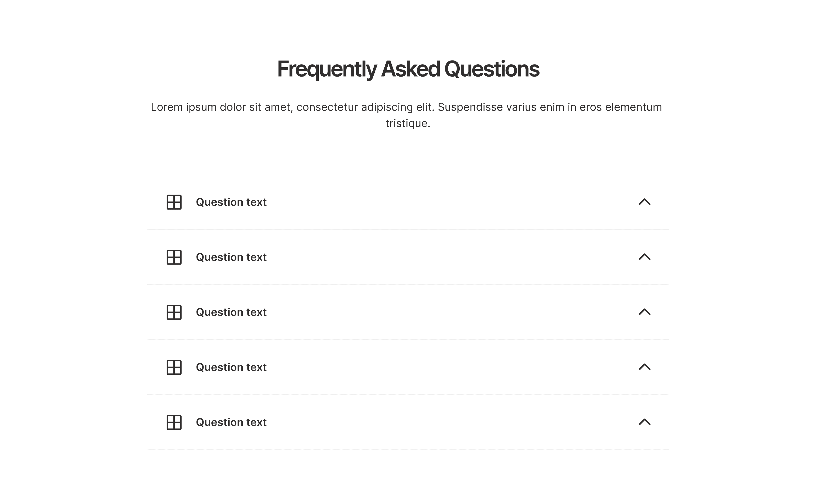Click the "Frequently Asked Questions" heading
This screenshot has width=816, height=504.
[x=408, y=69]
